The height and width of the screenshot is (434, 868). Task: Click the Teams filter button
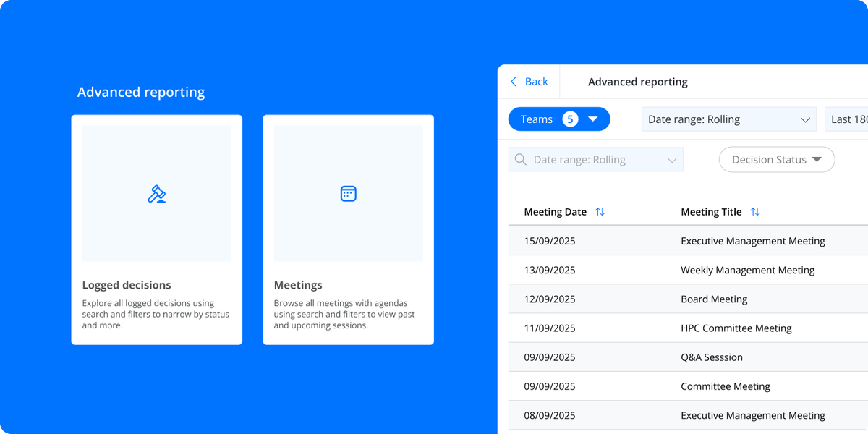pos(559,119)
